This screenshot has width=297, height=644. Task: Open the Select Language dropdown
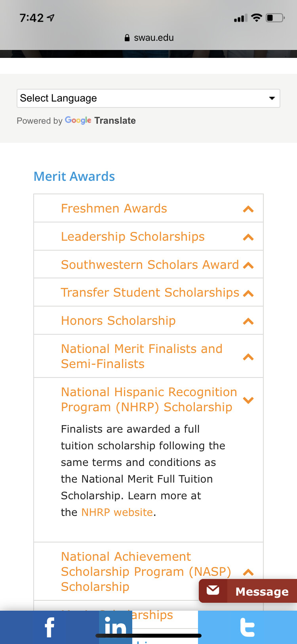[x=148, y=98]
